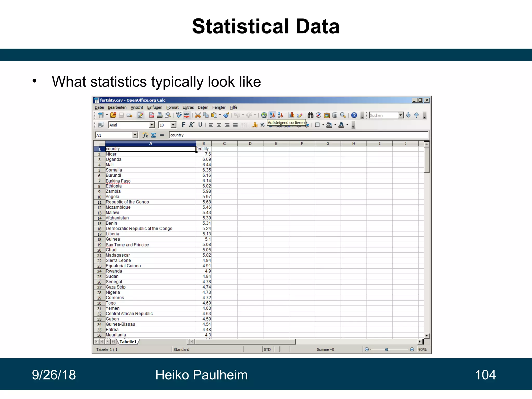Click the Cut scissors icon
The width and height of the screenshot is (532, 399).
pos(198,115)
